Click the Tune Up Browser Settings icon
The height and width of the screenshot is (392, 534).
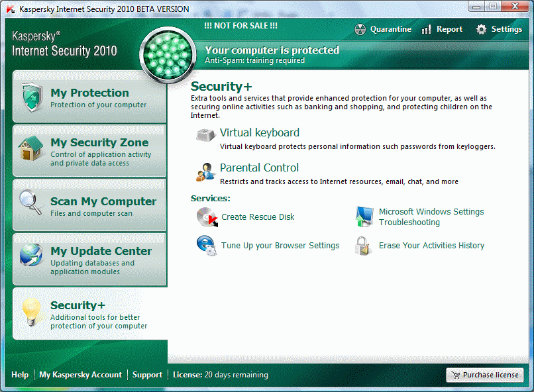[207, 246]
